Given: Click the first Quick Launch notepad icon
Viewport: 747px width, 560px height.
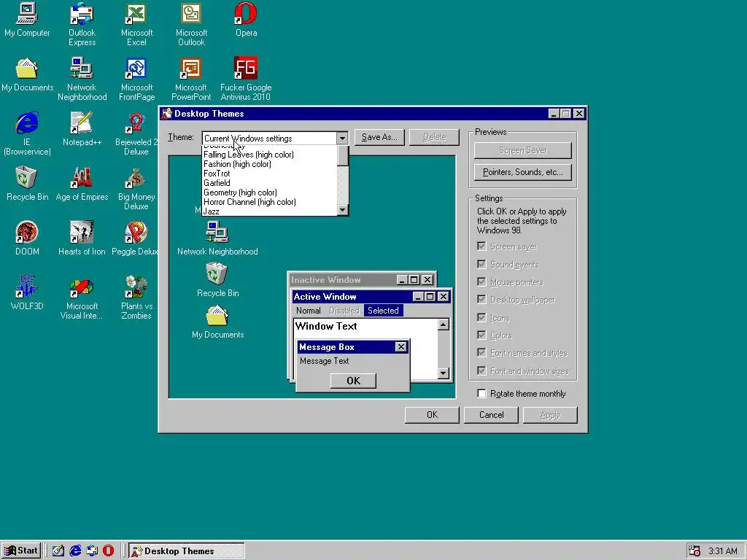Looking at the screenshot, I should coord(58,551).
